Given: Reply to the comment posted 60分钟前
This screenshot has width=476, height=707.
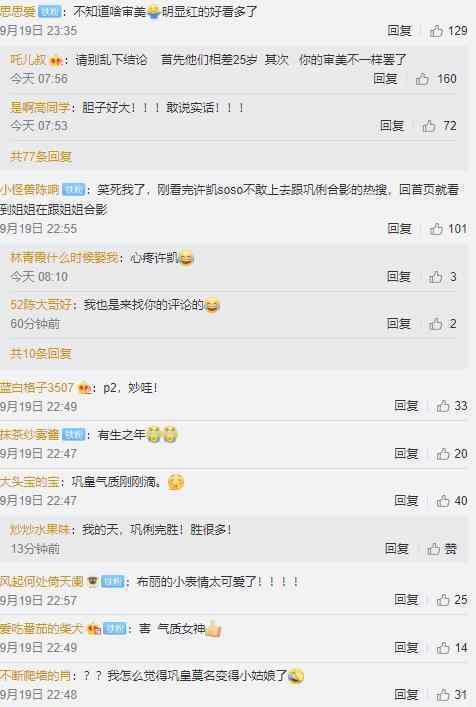Looking at the screenshot, I should 398,324.
